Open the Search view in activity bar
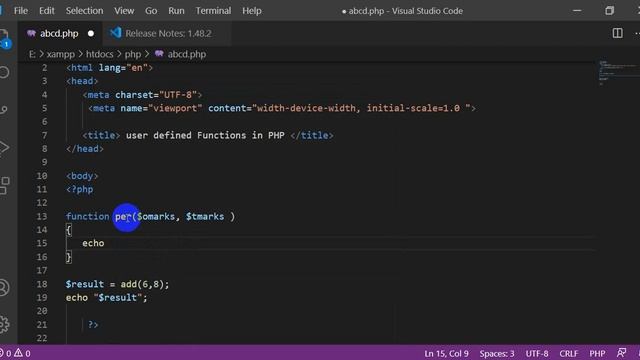 pos(4,73)
